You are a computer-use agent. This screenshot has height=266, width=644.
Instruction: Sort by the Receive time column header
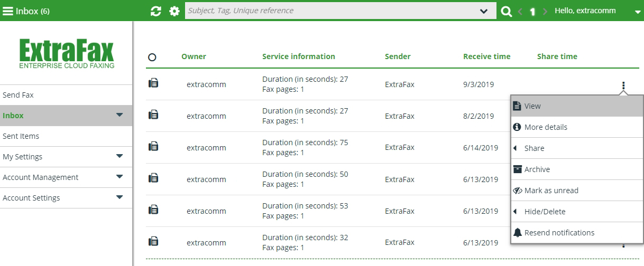(487, 56)
